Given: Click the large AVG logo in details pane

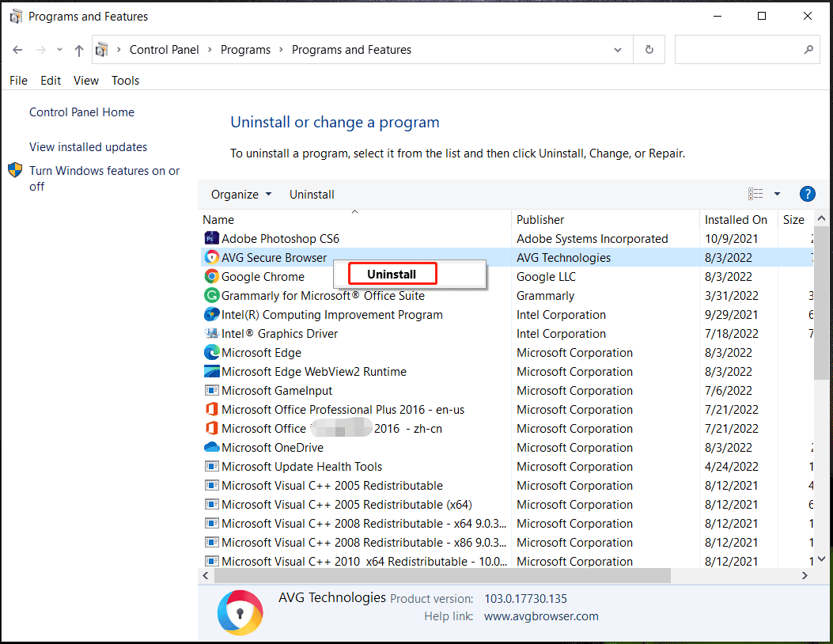Looking at the screenshot, I should tap(240, 612).
